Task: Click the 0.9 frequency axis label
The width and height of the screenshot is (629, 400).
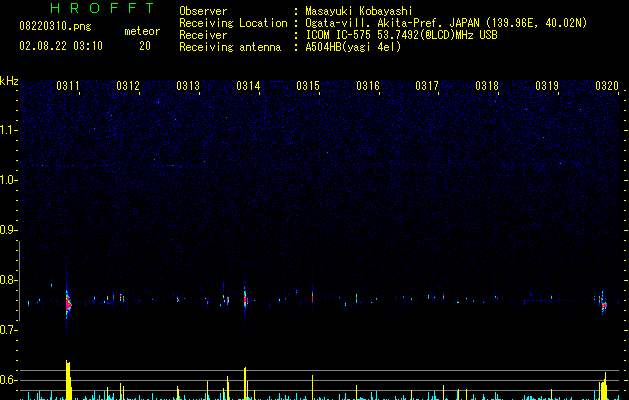Action: [8, 230]
